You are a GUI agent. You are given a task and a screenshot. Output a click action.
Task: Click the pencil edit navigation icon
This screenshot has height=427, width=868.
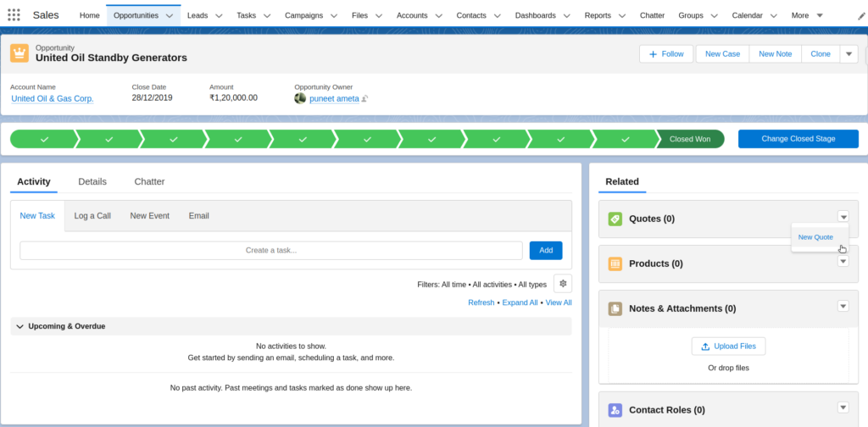point(861,16)
